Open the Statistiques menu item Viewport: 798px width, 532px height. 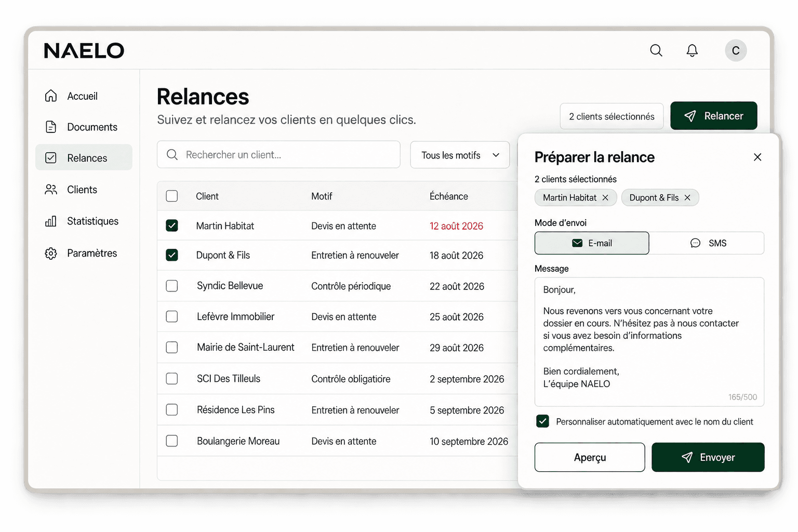[x=84, y=221]
